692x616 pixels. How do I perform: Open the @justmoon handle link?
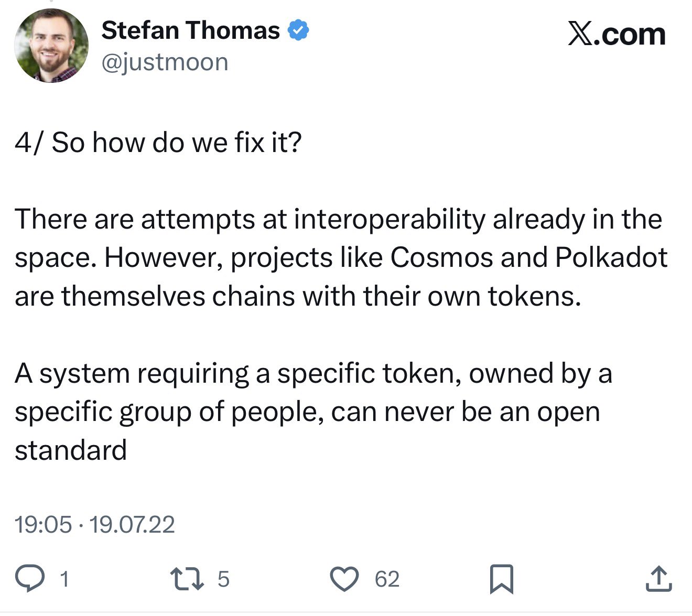coord(165,62)
